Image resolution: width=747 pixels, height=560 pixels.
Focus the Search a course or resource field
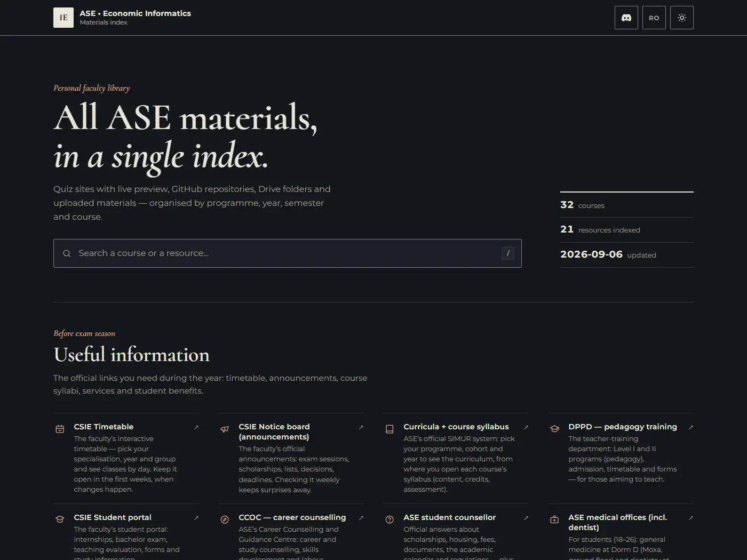pyautogui.click(x=288, y=253)
